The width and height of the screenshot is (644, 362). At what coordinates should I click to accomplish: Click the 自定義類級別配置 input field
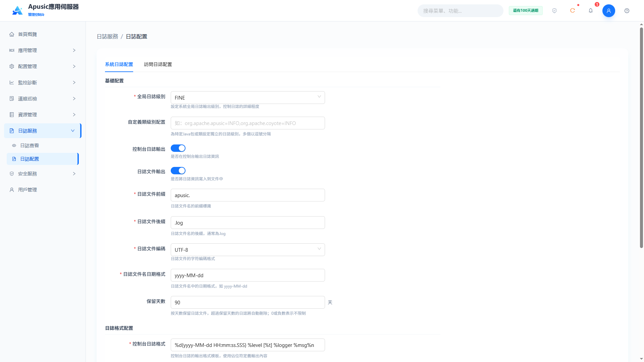pos(248,123)
